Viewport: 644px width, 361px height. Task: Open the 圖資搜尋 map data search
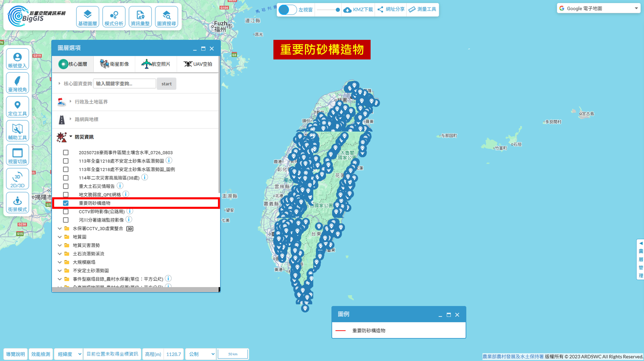(x=167, y=17)
